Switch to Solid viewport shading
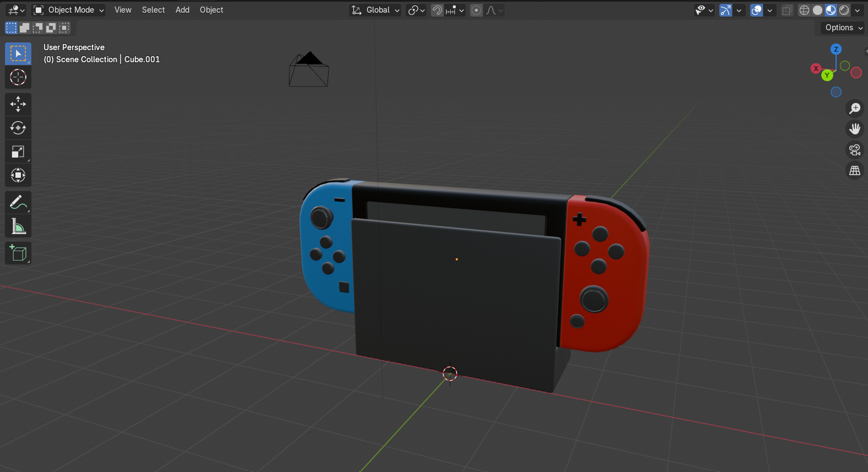868x472 pixels. click(817, 10)
